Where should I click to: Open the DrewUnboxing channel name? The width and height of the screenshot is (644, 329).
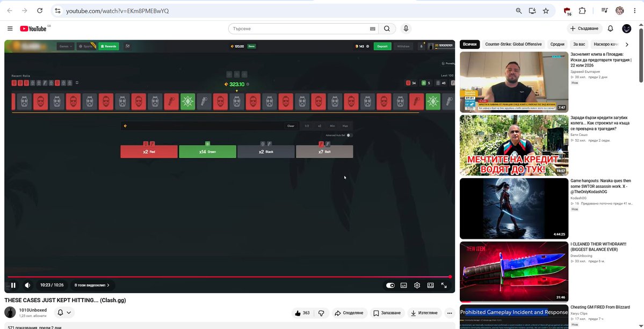click(582, 255)
